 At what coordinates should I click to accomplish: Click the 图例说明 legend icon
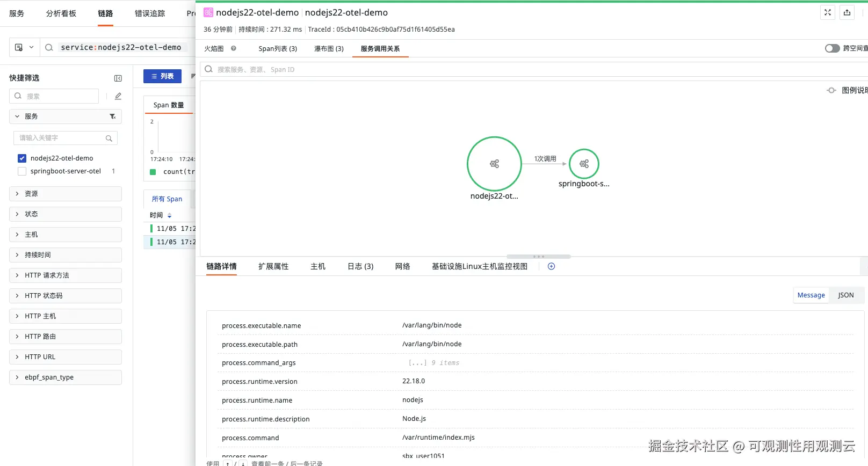[831, 90]
